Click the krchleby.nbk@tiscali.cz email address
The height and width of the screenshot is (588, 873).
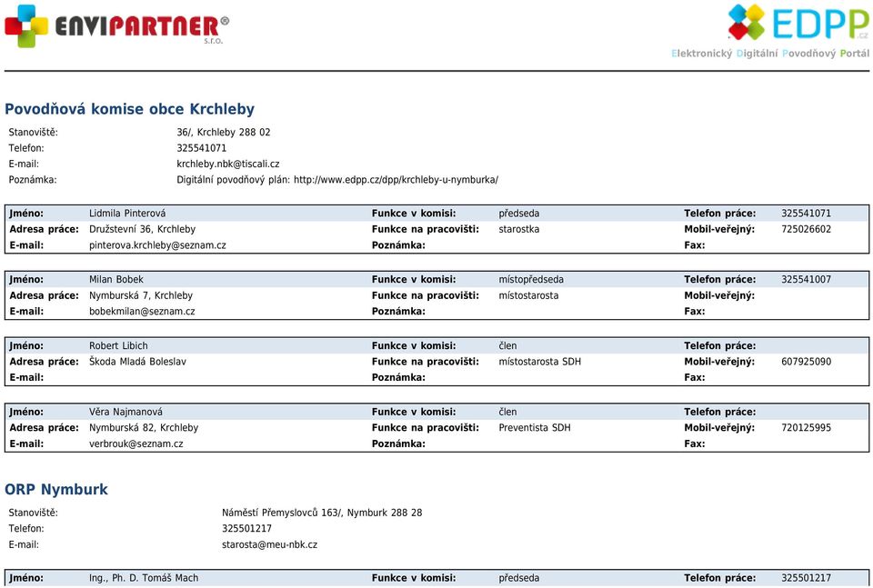click(227, 164)
